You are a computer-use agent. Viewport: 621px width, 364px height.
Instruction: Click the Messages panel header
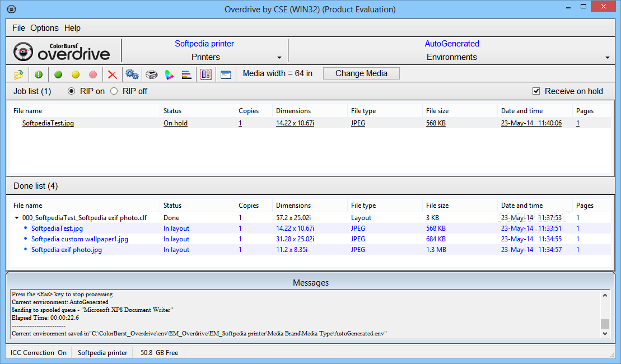coord(310,282)
